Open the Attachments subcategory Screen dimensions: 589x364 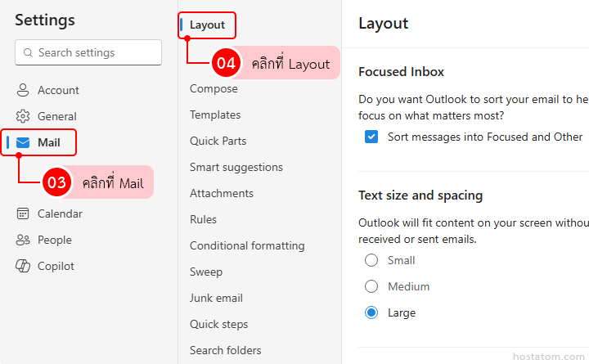point(221,193)
